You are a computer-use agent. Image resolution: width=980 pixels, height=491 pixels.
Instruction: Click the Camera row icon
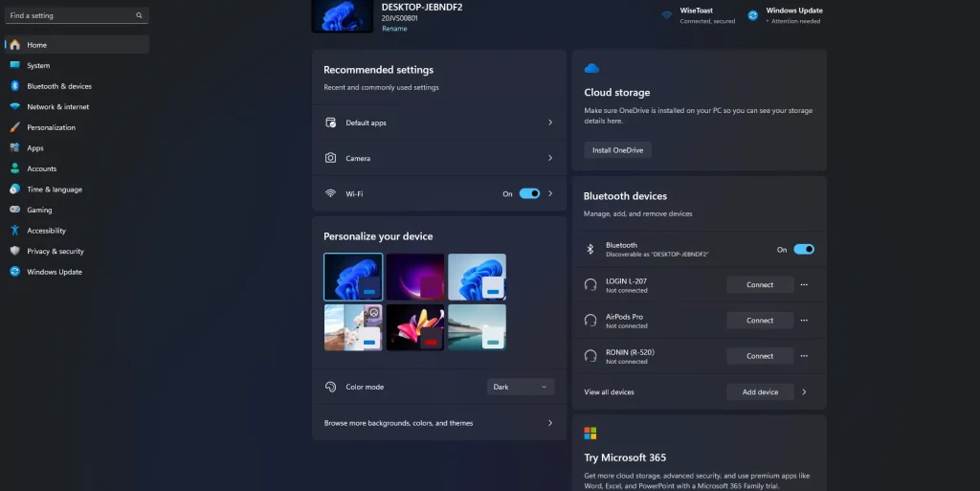[330, 158]
